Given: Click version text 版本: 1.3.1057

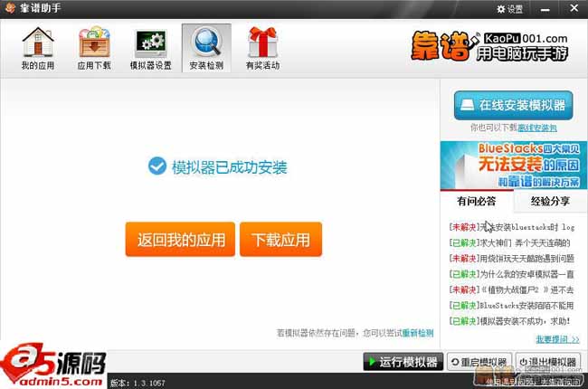Looking at the screenshot, I should coord(138,383).
